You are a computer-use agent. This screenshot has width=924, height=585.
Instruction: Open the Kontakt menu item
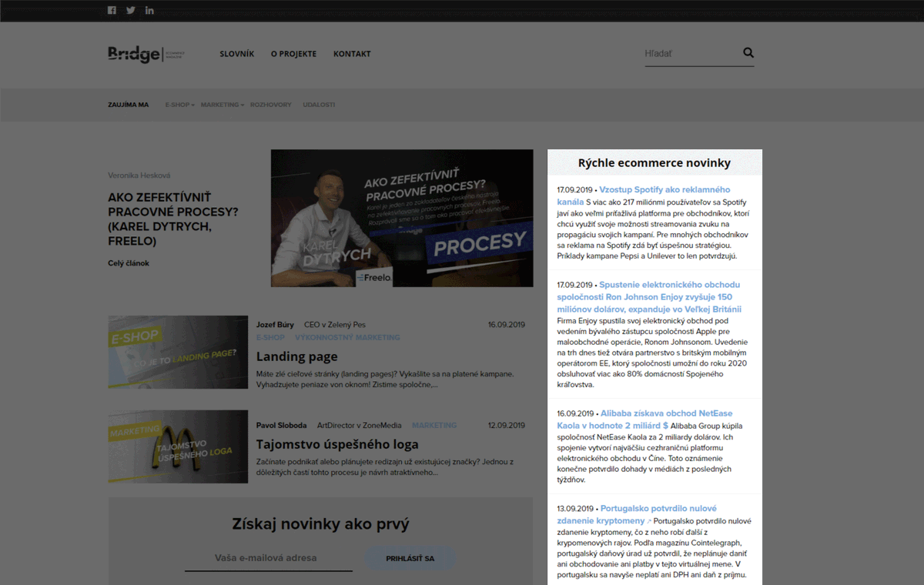[x=352, y=54]
